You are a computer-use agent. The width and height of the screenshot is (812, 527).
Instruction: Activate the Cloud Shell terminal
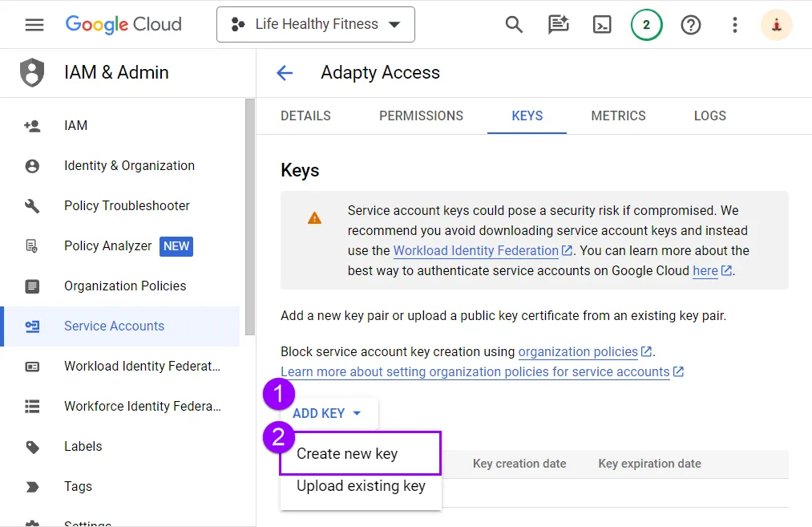[x=602, y=25]
